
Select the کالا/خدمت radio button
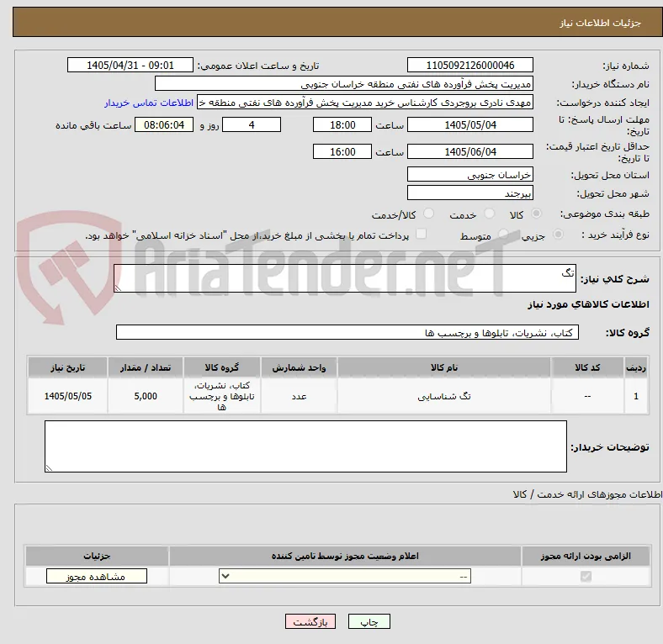point(429,214)
